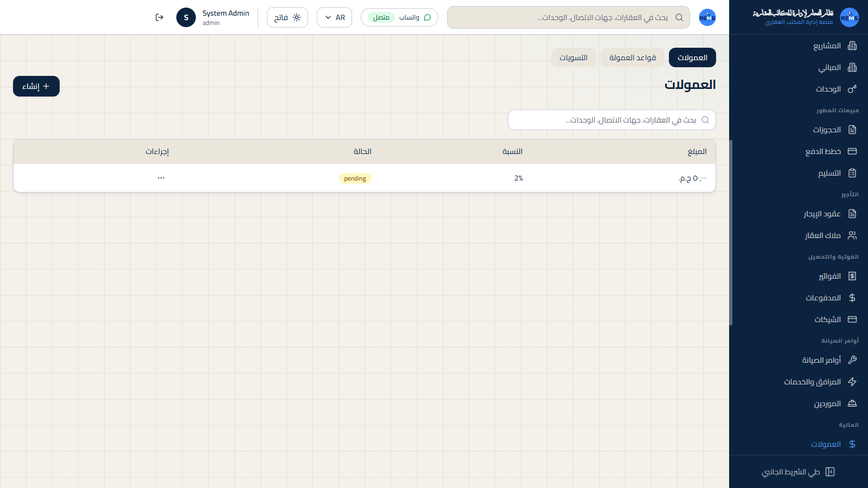Focus the top global search field
This screenshot has width=868, height=488.
pos(569,17)
